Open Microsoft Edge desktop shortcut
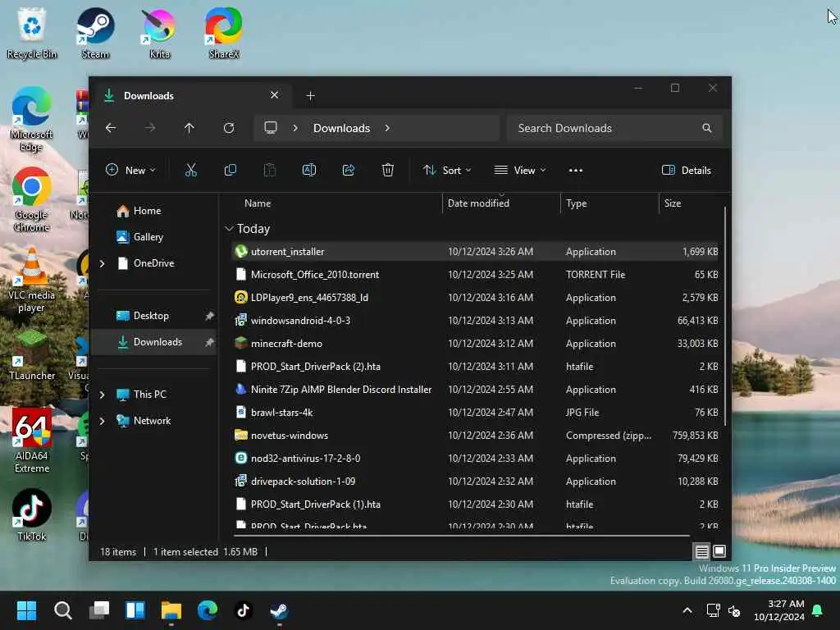The width and height of the screenshot is (840, 630). [x=32, y=119]
